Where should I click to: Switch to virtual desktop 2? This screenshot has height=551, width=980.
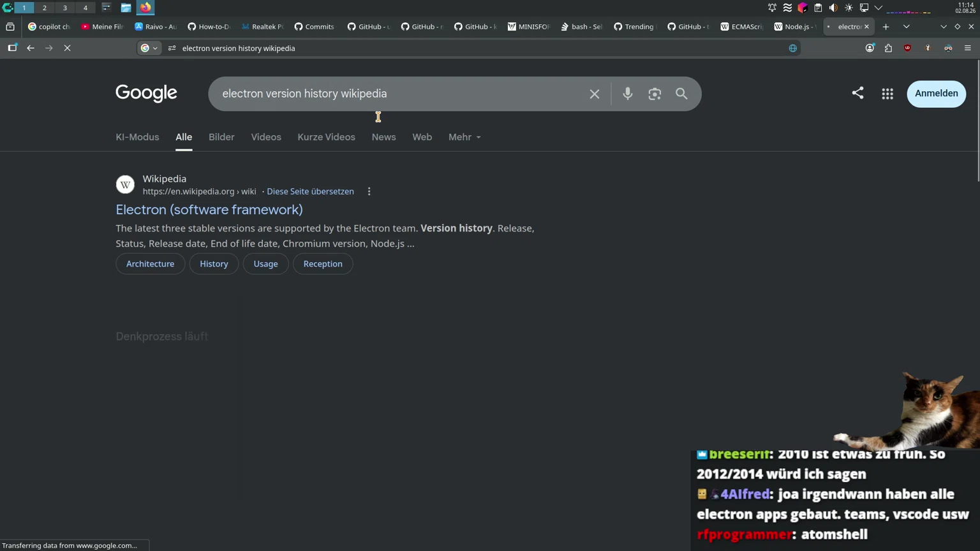click(x=45, y=8)
